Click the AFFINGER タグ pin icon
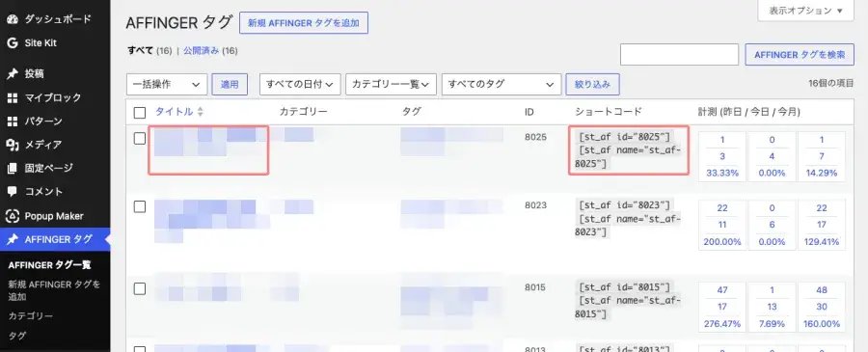The height and width of the screenshot is (352, 868). (x=13, y=239)
